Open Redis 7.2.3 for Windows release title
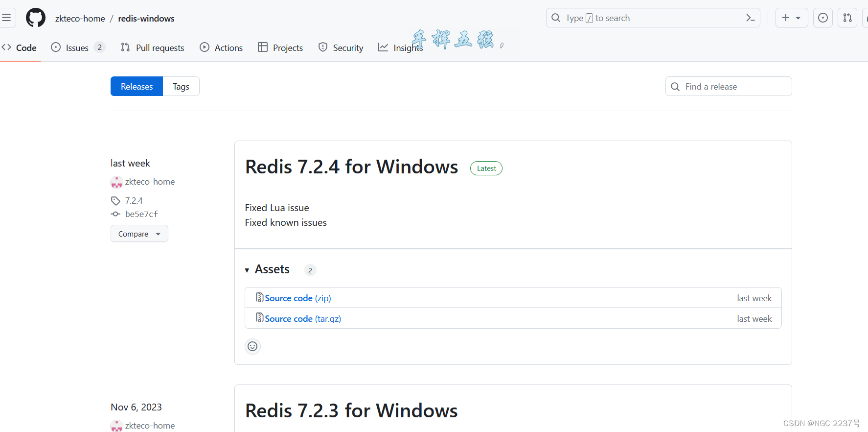 pos(351,411)
